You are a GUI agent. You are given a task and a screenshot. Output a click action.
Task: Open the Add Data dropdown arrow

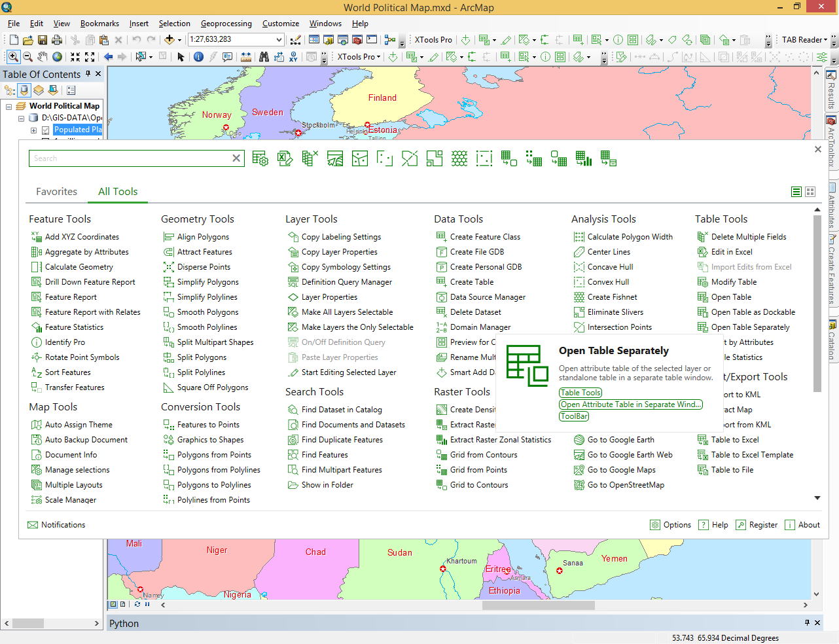point(179,40)
